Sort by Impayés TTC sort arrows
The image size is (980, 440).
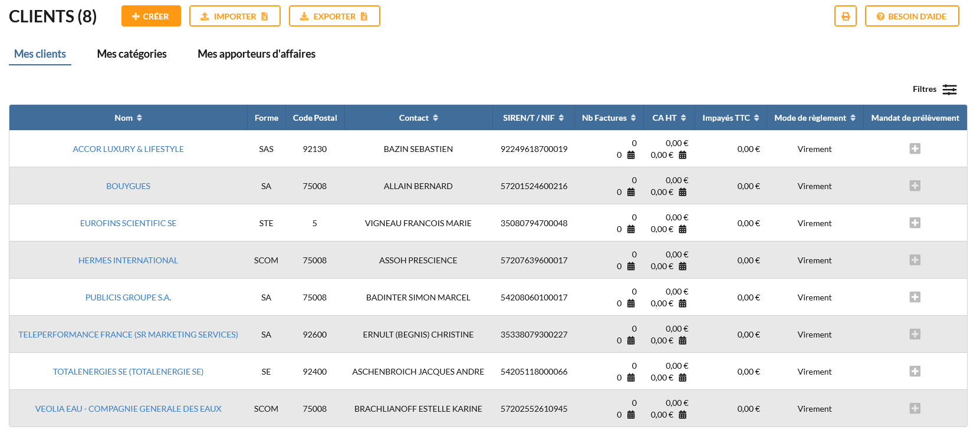[x=757, y=118]
